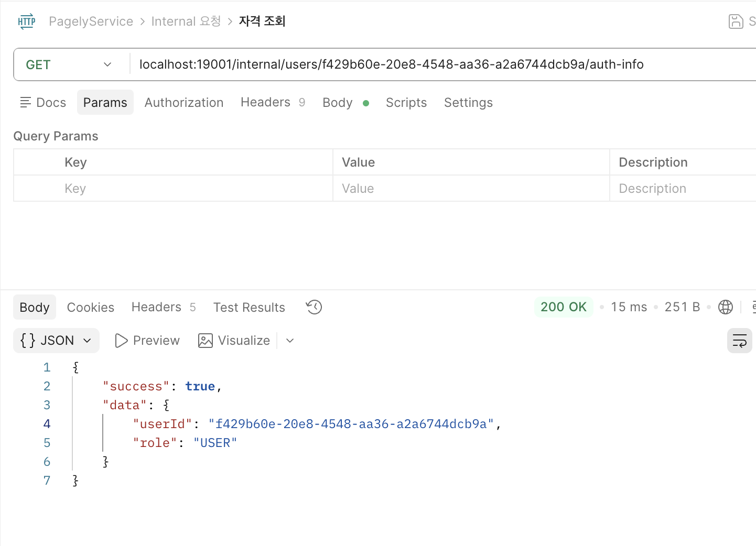The image size is (756, 546).
Task: Click the 200 OK status badge
Action: [x=564, y=307]
